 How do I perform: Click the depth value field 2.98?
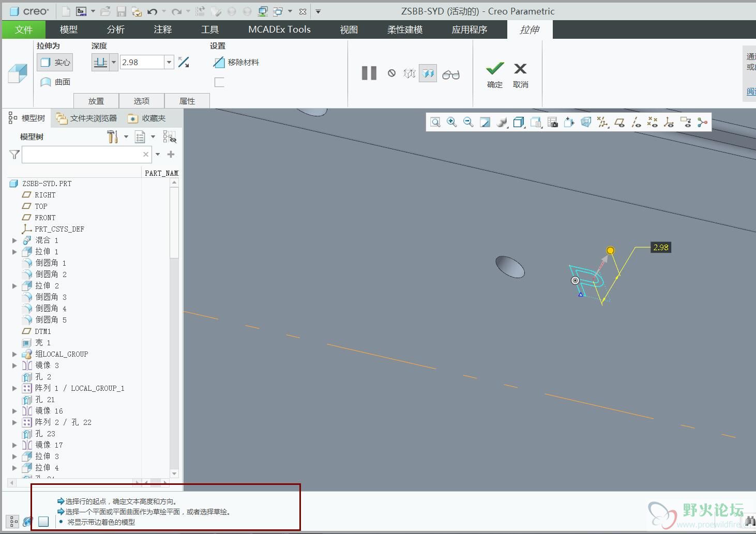pyautogui.click(x=142, y=63)
